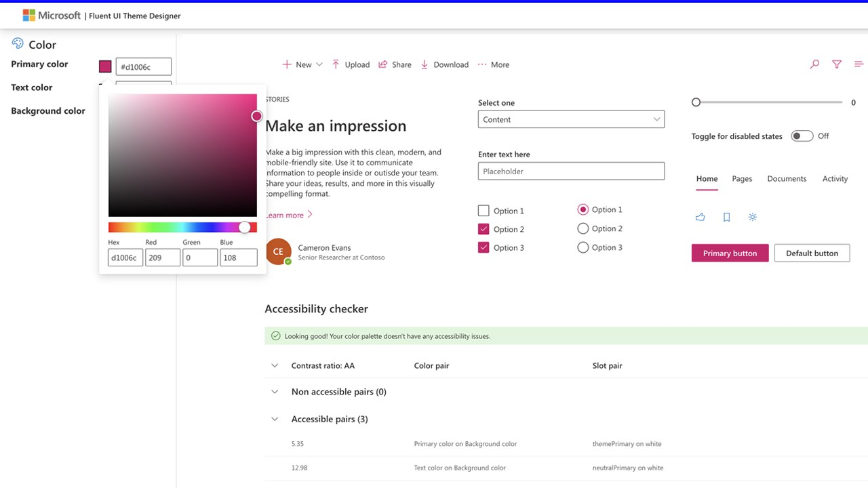The height and width of the screenshot is (488, 868).
Task: Toggle the disabled states switch
Action: pyautogui.click(x=802, y=136)
